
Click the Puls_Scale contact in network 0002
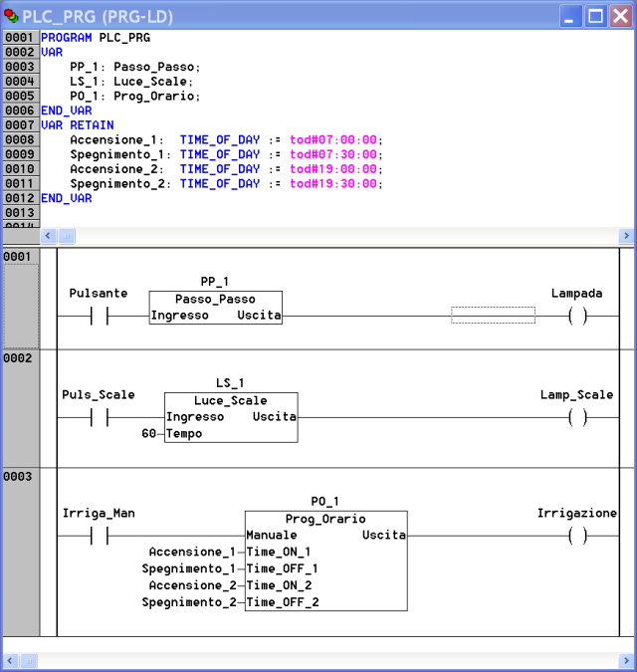tap(99, 417)
